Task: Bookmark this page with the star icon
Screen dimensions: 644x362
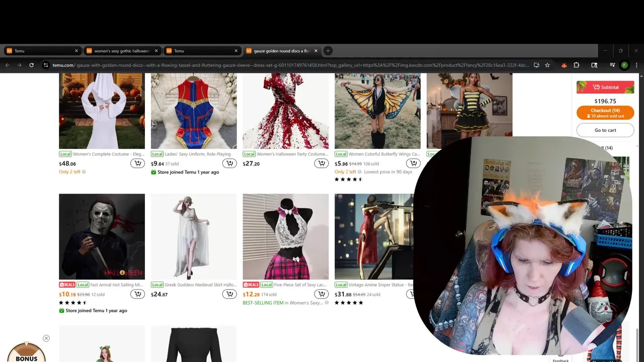Action: 547,65
